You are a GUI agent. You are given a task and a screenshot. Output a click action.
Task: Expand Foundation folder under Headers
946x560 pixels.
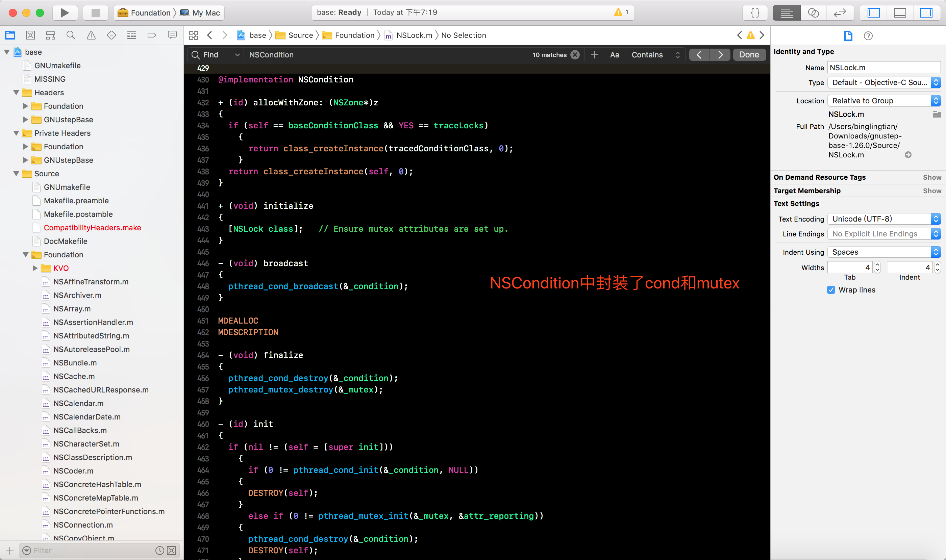pyautogui.click(x=26, y=106)
